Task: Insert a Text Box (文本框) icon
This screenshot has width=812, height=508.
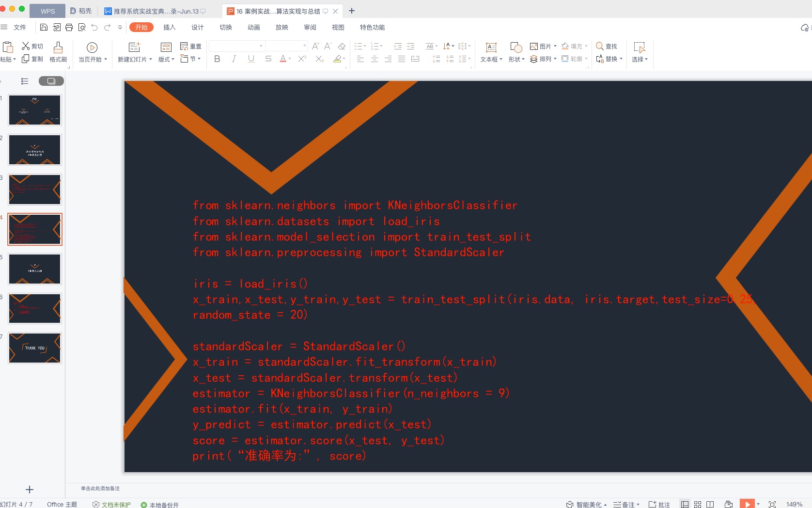Action: [x=491, y=47]
